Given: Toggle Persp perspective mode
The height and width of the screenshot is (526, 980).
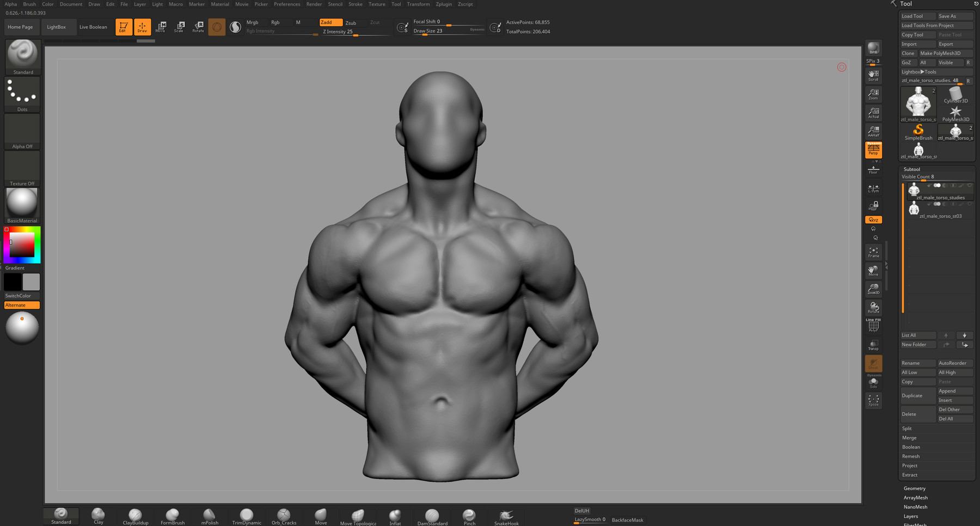Looking at the screenshot, I should (873, 150).
